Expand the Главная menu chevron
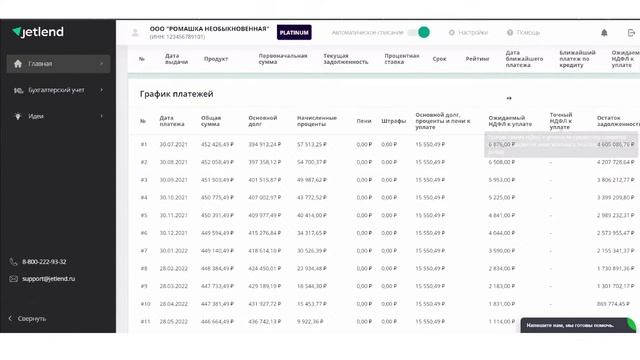640x360 pixels. click(102, 64)
